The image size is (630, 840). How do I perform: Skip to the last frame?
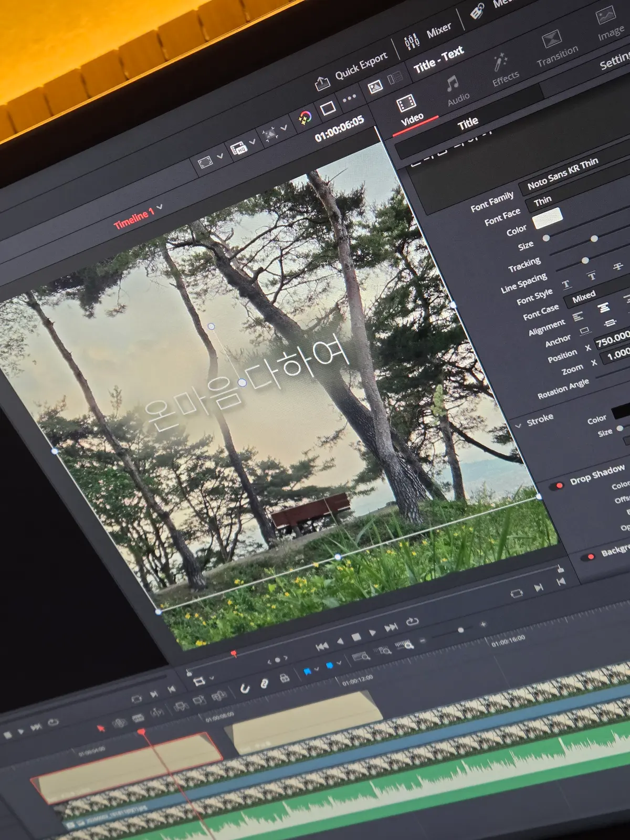(x=391, y=628)
